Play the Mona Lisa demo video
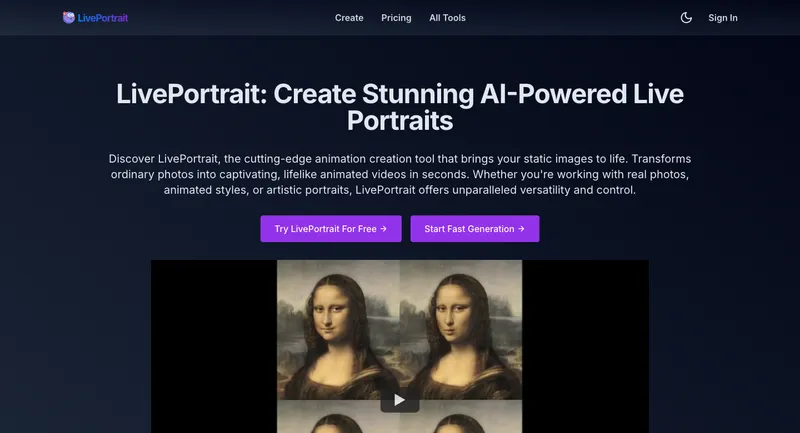The image size is (800, 433). point(400,400)
